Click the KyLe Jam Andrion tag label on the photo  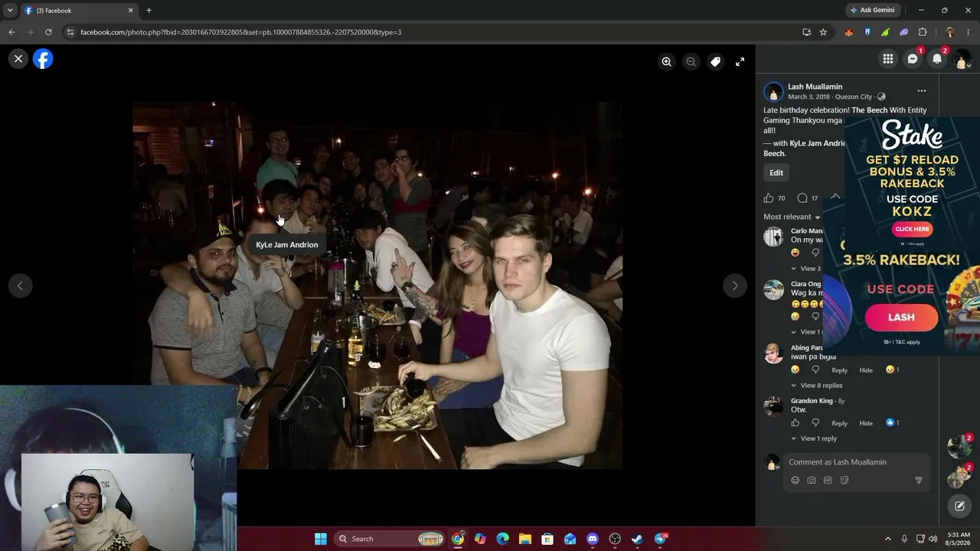[287, 245]
